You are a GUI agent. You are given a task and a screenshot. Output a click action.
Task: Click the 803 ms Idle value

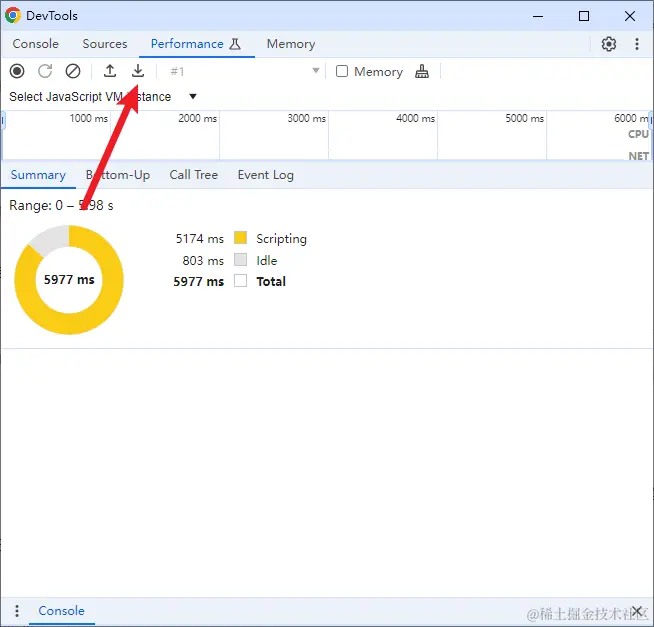(203, 261)
